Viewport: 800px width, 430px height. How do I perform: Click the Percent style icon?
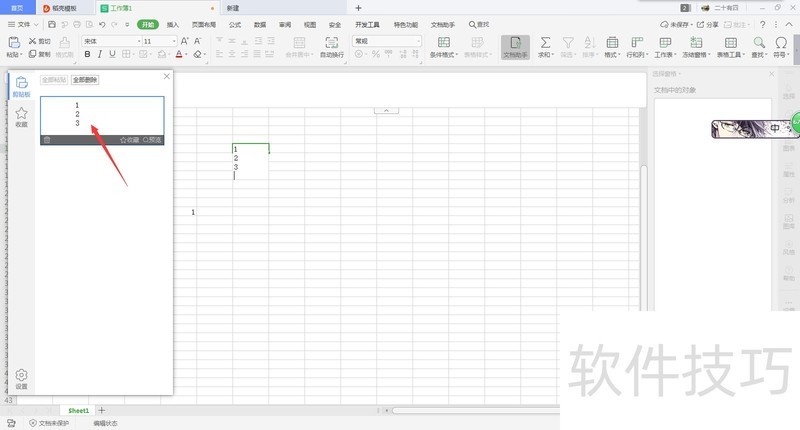[376, 54]
